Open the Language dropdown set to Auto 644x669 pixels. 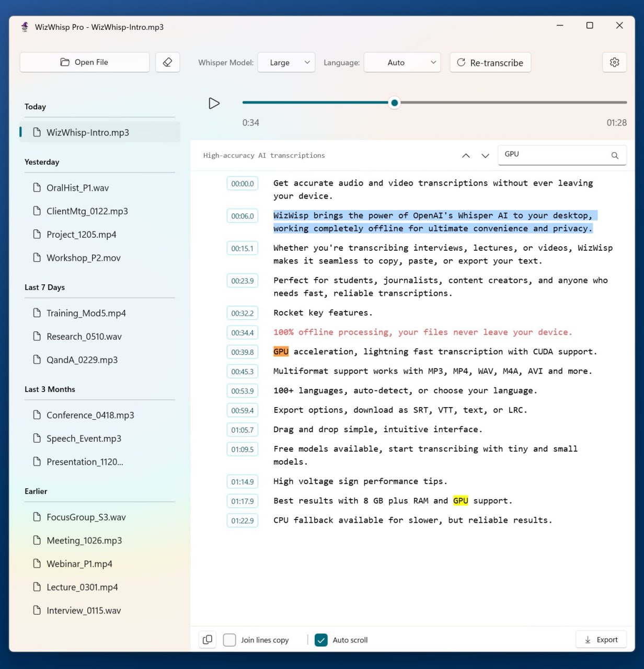tap(402, 62)
